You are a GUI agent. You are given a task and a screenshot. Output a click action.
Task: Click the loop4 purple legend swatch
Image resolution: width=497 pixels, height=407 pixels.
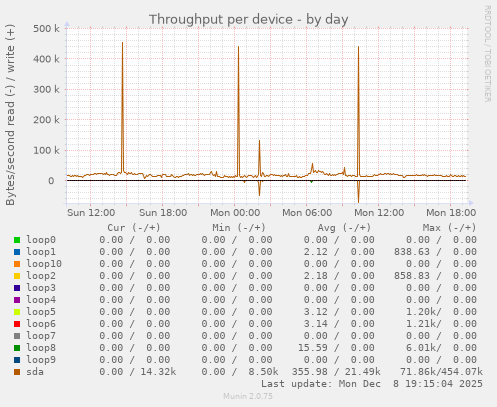coord(17,300)
